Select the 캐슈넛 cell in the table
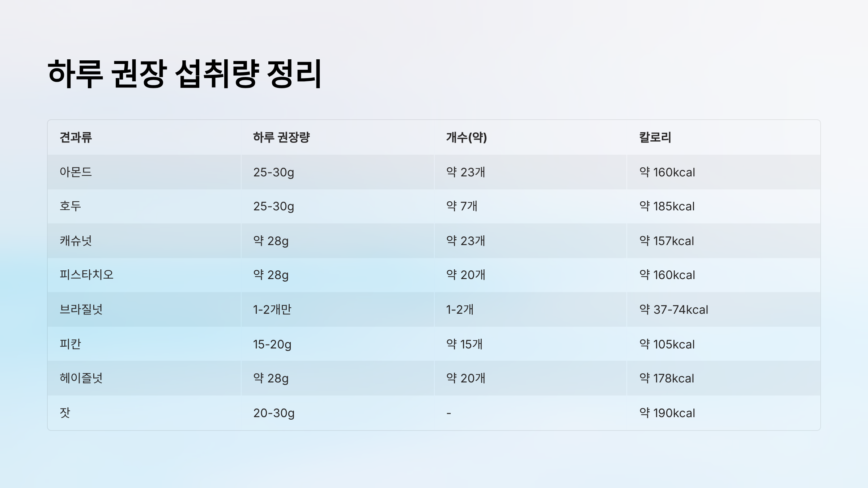868x488 pixels. [76, 241]
